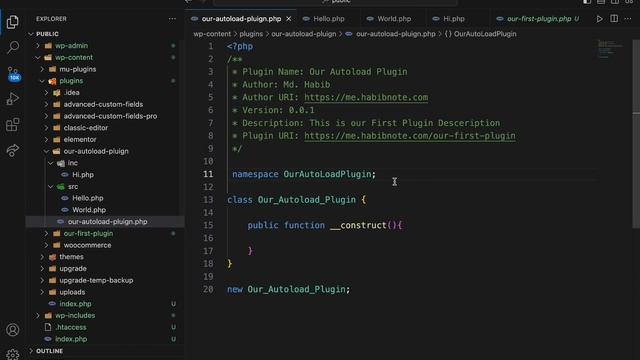Screen dimensions: 640x360
Task: Click the editor vertical scrollbar
Action: (x=636, y=135)
